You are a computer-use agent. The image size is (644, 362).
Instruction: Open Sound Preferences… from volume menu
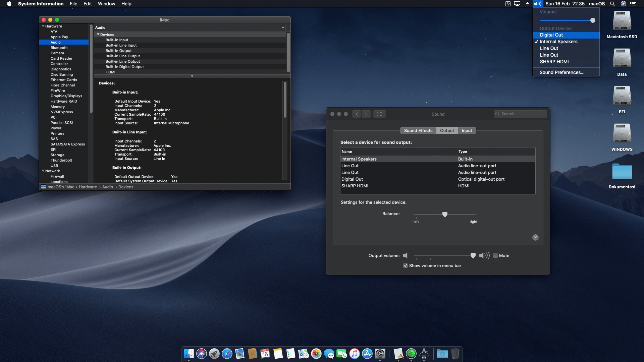point(566,72)
